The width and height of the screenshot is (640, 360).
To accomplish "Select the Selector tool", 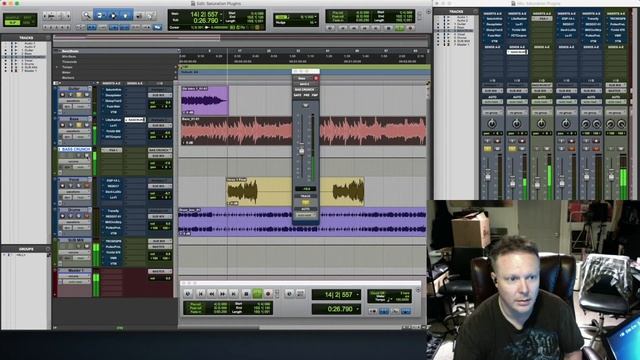I will pos(113,16).
